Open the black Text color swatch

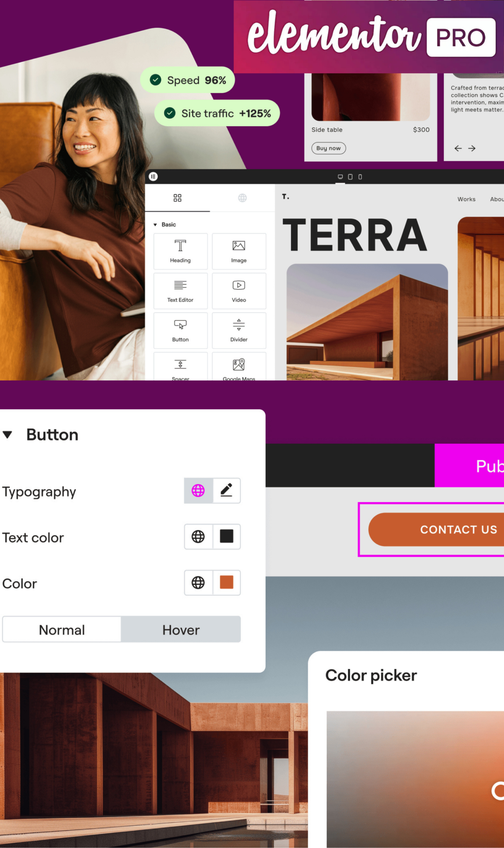pos(227,536)
